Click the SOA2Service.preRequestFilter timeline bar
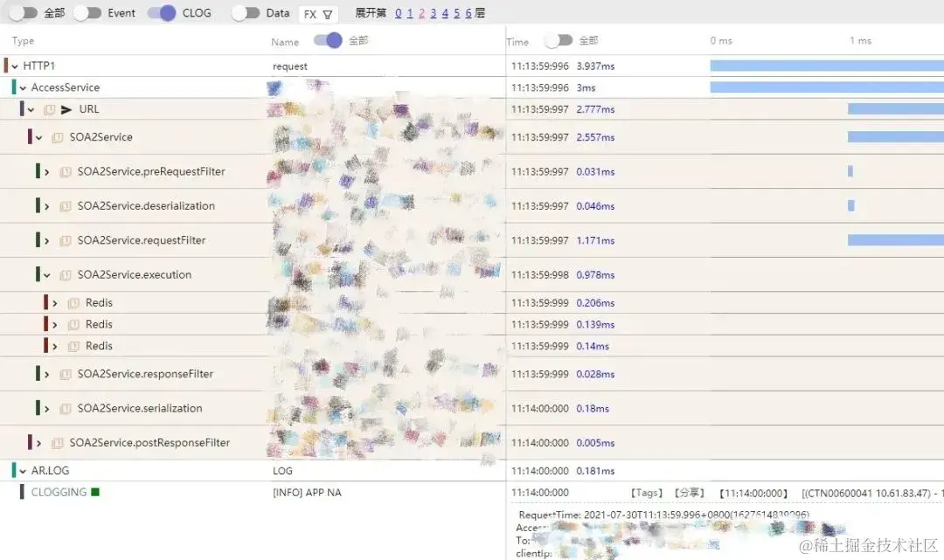 [x=850, y=171]
